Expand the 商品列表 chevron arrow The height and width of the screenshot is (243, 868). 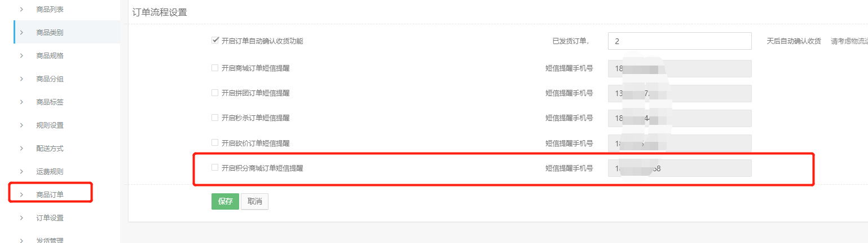tap(21, 10)
